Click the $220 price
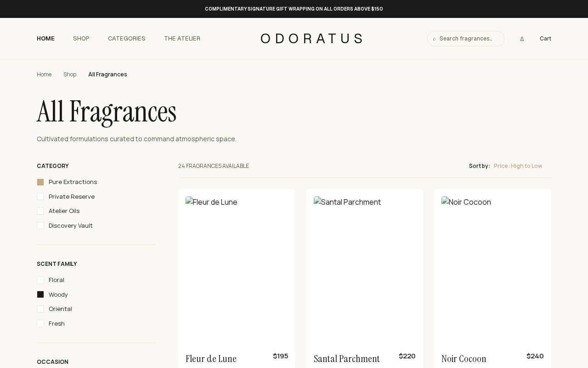 coord(407,356)
